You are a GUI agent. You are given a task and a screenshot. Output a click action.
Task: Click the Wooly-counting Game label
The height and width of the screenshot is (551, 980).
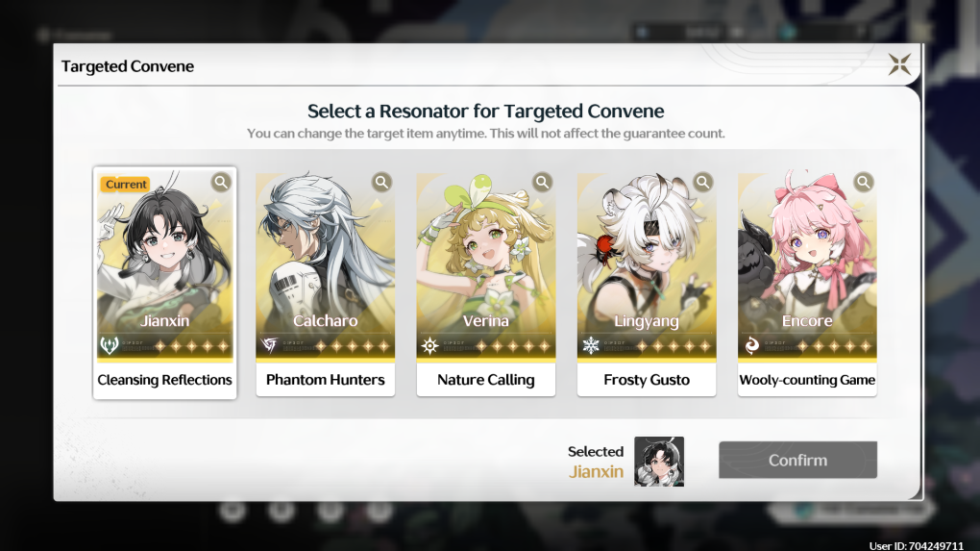(x=807, y=380)
